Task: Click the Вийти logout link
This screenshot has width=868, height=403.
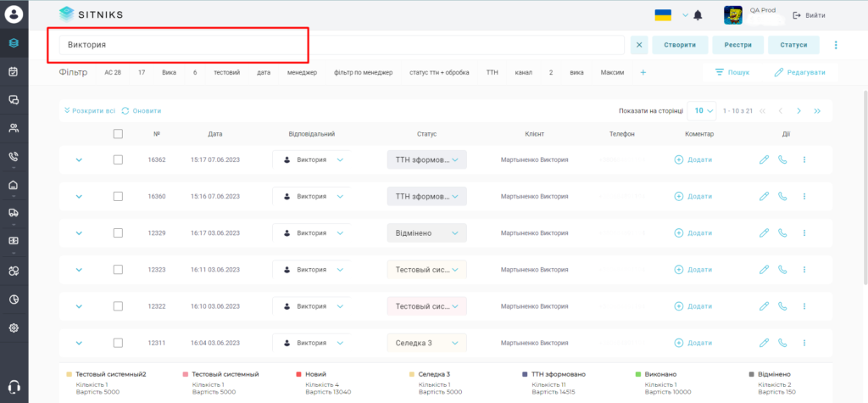Action: click(x=810, y=15)
